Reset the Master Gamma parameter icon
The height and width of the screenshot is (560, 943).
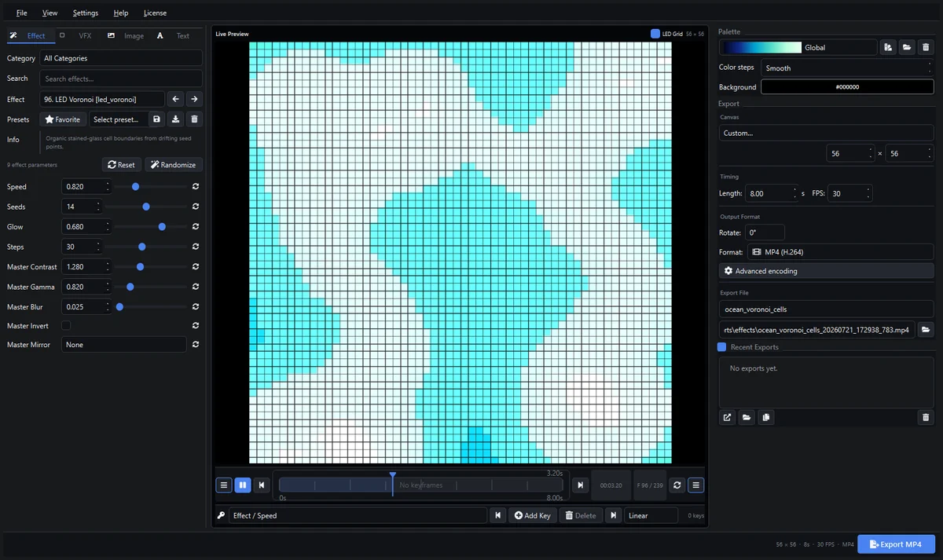(195, 287)
